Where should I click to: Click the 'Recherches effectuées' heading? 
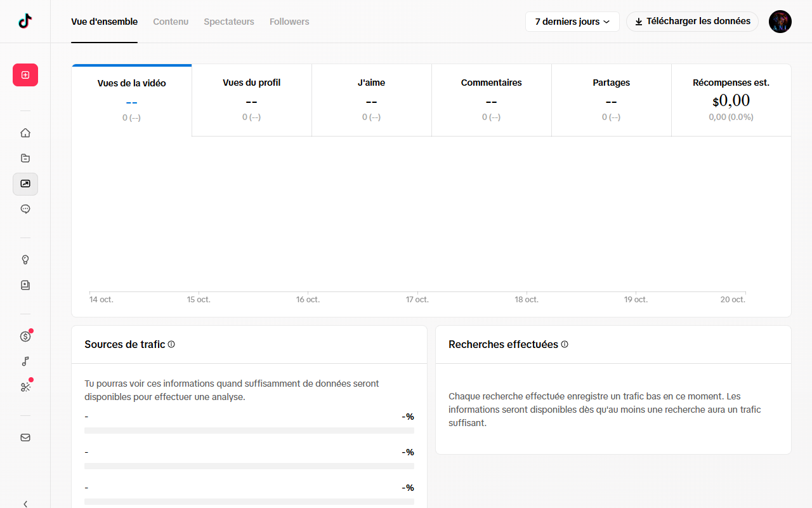point(503,344)
